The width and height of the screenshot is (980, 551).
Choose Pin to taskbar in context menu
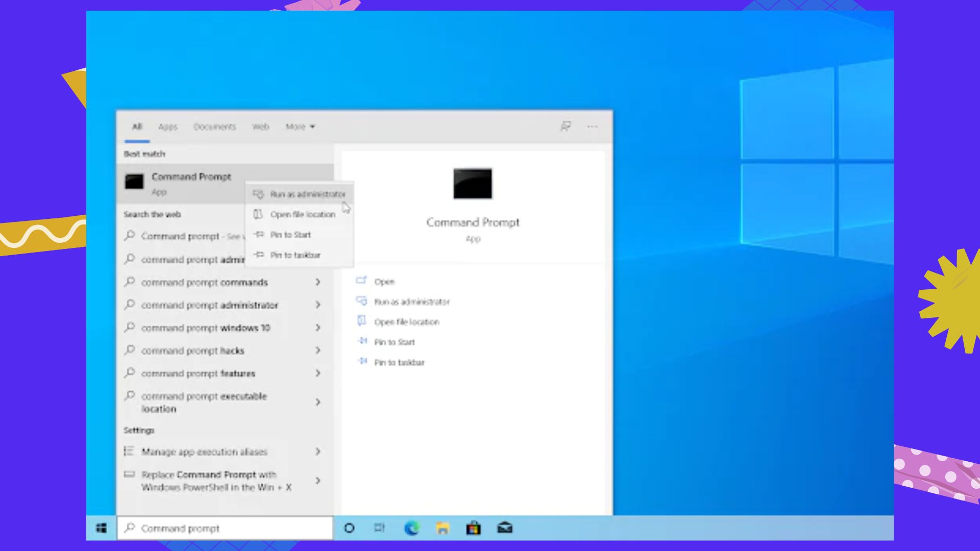point(300,255)
